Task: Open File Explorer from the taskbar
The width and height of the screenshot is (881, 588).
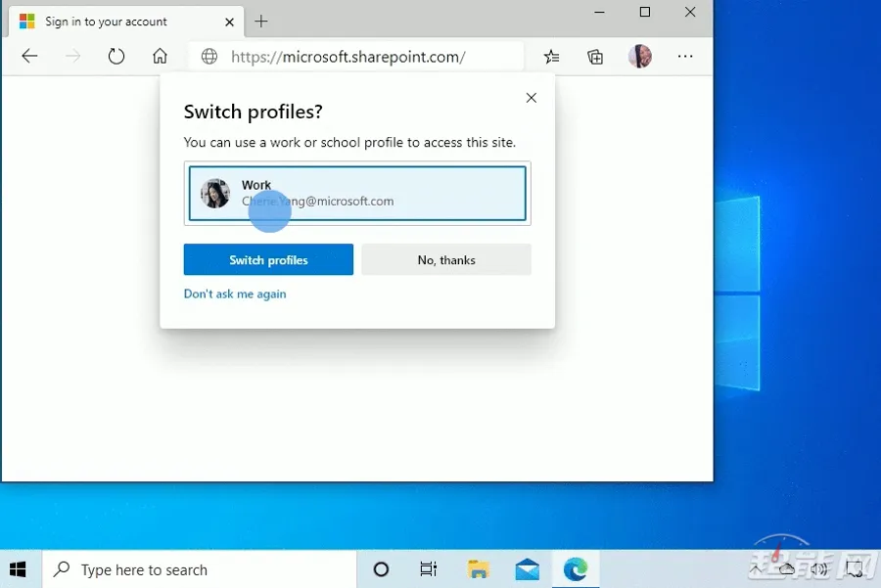Action: pyautogui.click(x=478, y=569)
